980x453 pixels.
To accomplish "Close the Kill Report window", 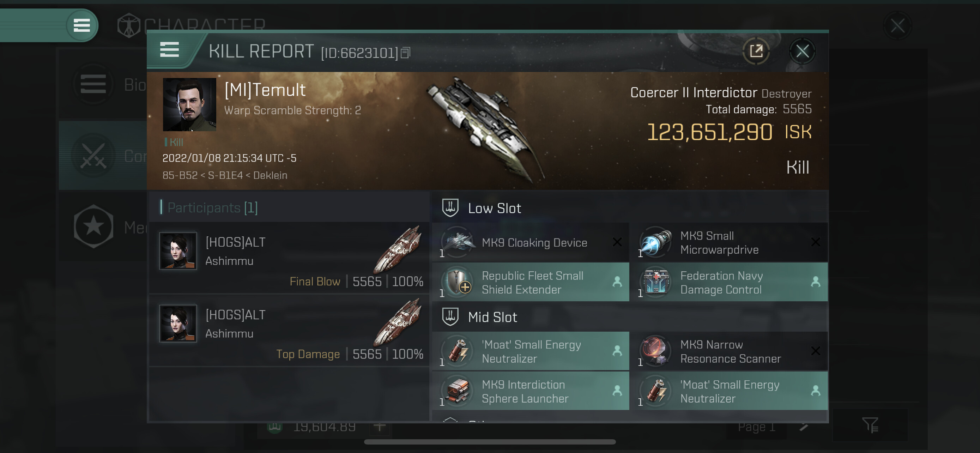I will (802, 51).
